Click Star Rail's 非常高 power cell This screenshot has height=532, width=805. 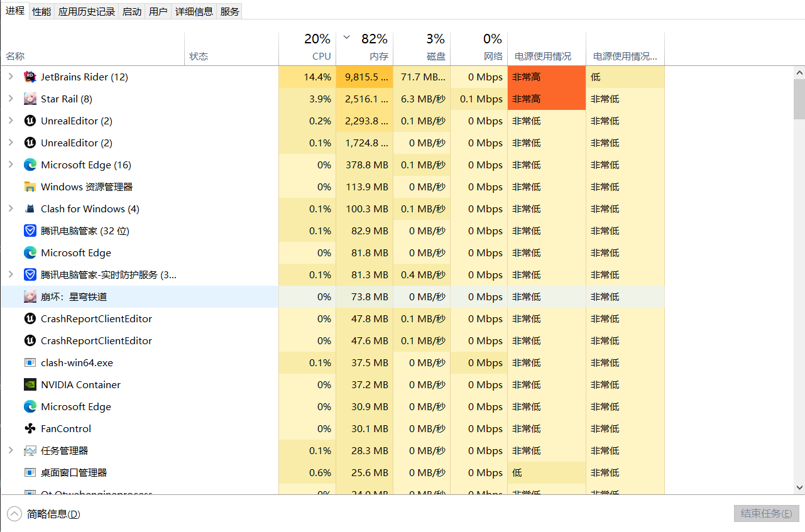(x=547, y=99)
